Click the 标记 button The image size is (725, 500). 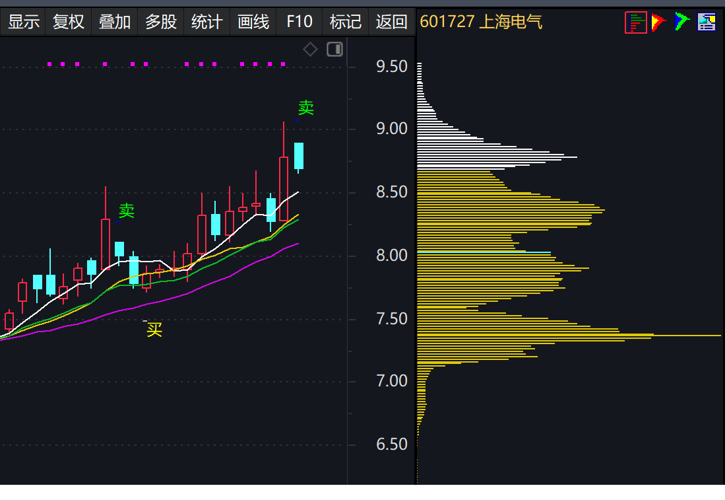pyautogui.click(x=345, y=22)
